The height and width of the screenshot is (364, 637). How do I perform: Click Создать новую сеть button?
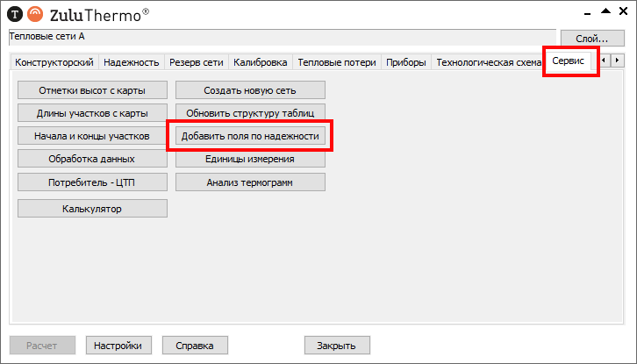tap(250, 90)
